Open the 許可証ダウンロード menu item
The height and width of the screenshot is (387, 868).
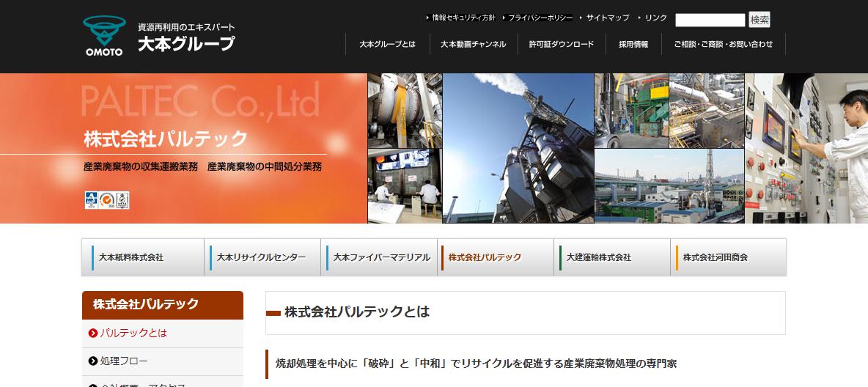562,44
